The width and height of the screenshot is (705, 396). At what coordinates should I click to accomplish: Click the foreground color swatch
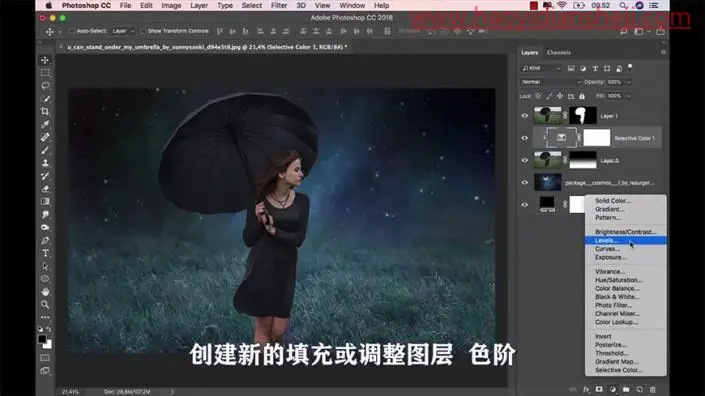point(42,339)
